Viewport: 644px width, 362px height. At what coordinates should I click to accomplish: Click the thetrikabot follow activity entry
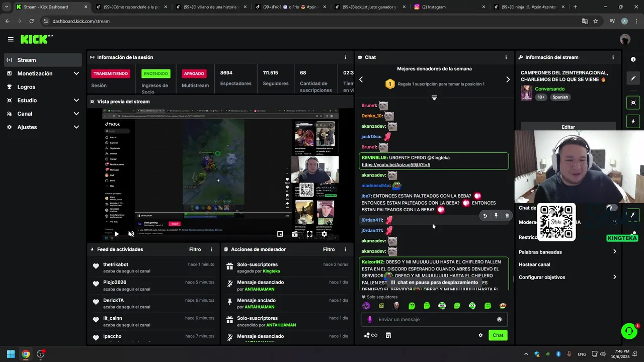[153, 267]
